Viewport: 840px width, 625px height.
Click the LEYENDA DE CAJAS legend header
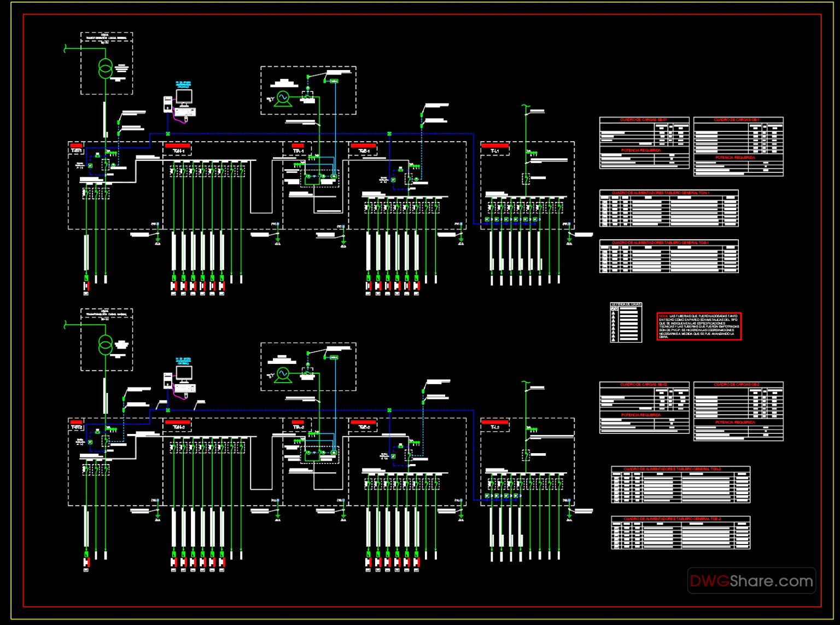[x=626, y=304]
